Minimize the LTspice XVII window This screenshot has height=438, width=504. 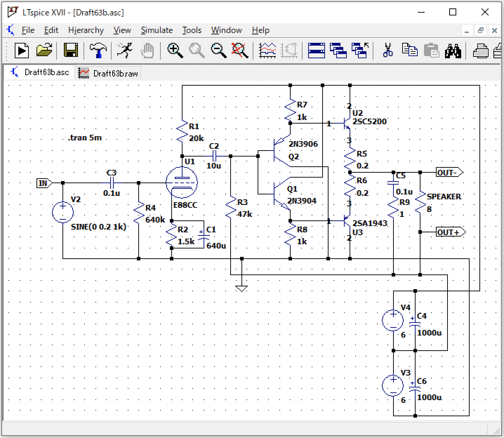[x=421, y=12]
